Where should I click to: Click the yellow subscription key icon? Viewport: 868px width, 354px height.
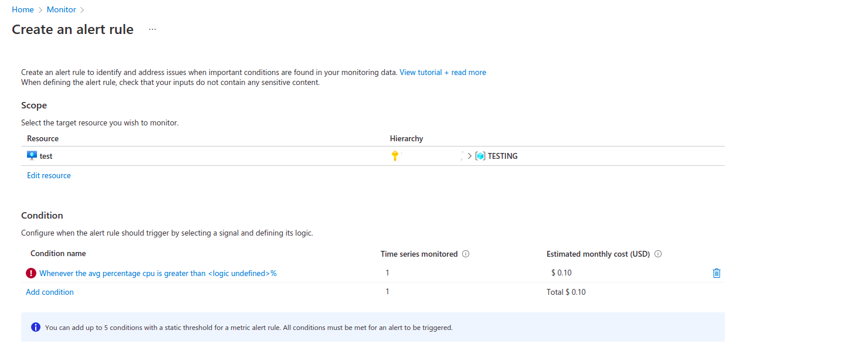pyautogui.click(x=395, y=156)
